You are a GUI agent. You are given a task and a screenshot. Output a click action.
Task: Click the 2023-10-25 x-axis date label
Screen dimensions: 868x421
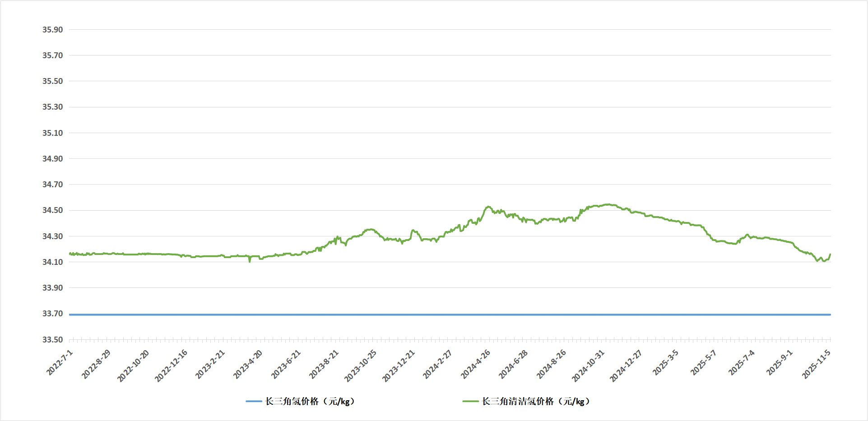(361, 366)
